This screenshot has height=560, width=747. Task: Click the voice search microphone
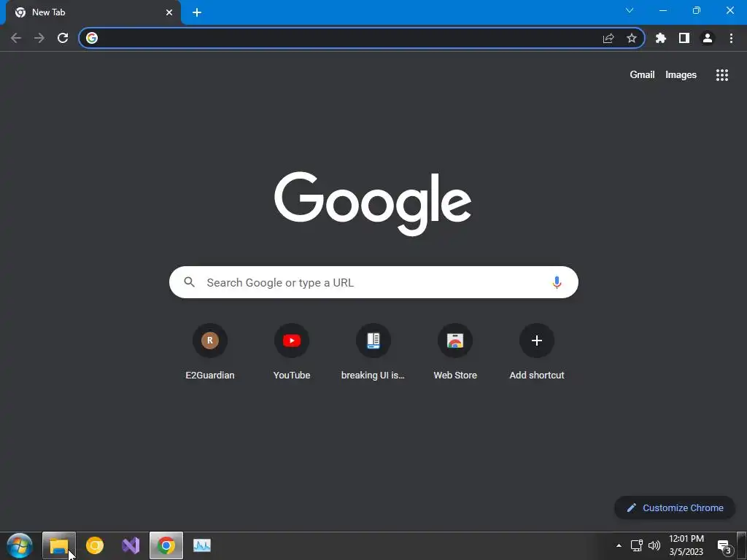point(557,282)
